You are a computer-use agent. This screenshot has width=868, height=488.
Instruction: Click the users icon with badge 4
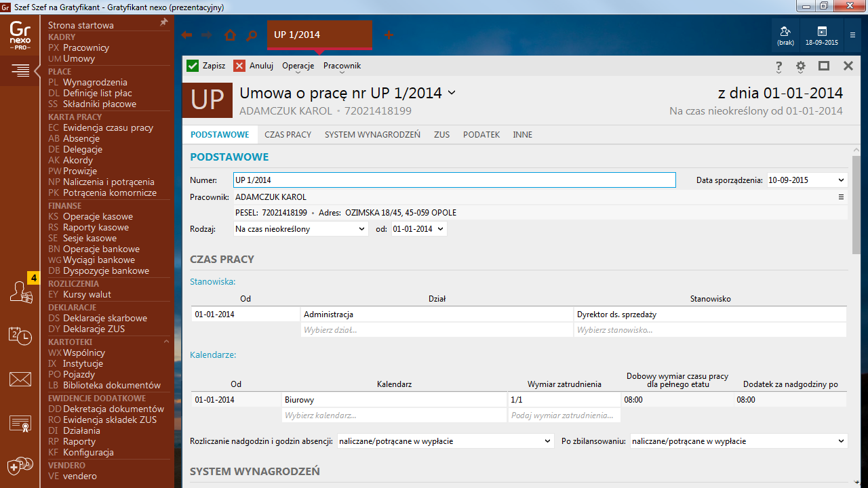(x=20, y=291)
